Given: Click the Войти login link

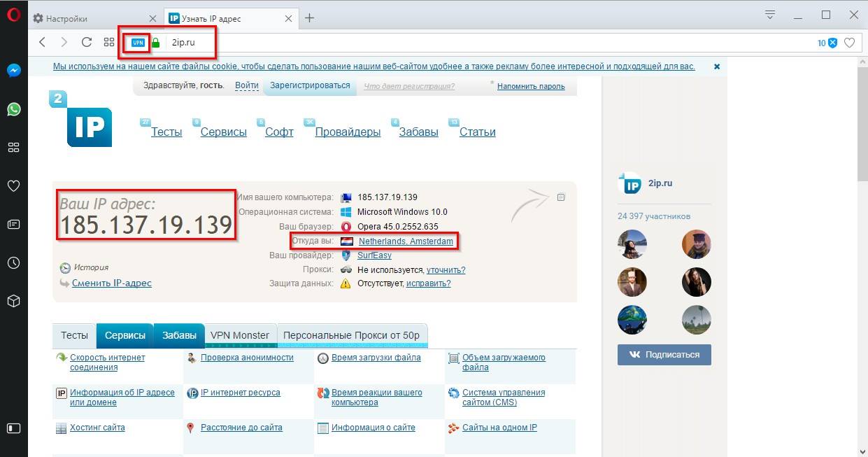Looking at the screenshot, I should (247, 86).
